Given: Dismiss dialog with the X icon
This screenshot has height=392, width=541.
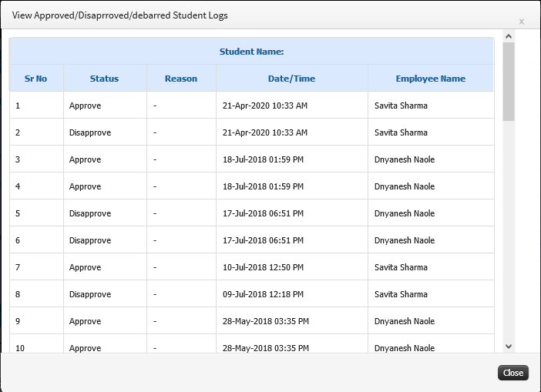Looking at the screenshot, I should click(x=522, y=22).
